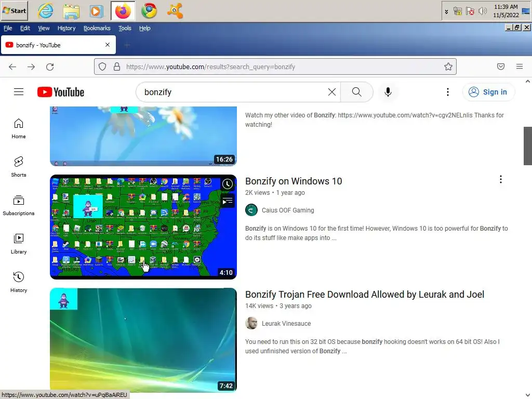Run search with magnifier button

(x=356, y=92)
